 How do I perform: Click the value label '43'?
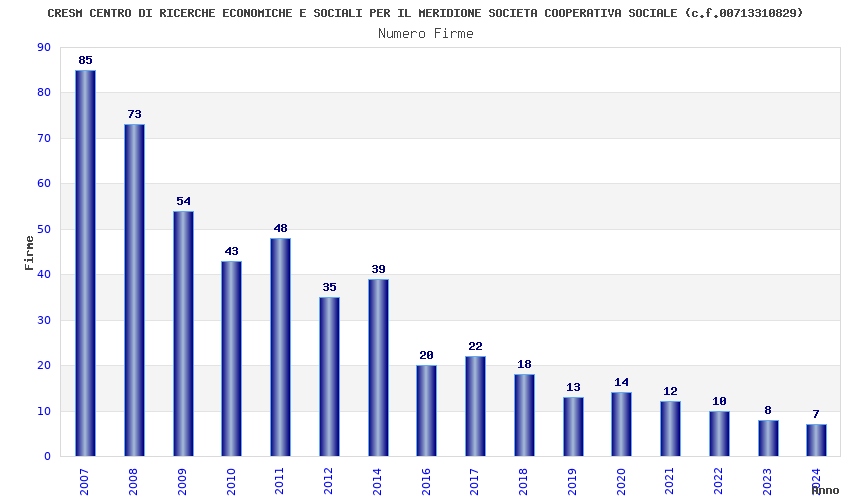click(231, 251)
